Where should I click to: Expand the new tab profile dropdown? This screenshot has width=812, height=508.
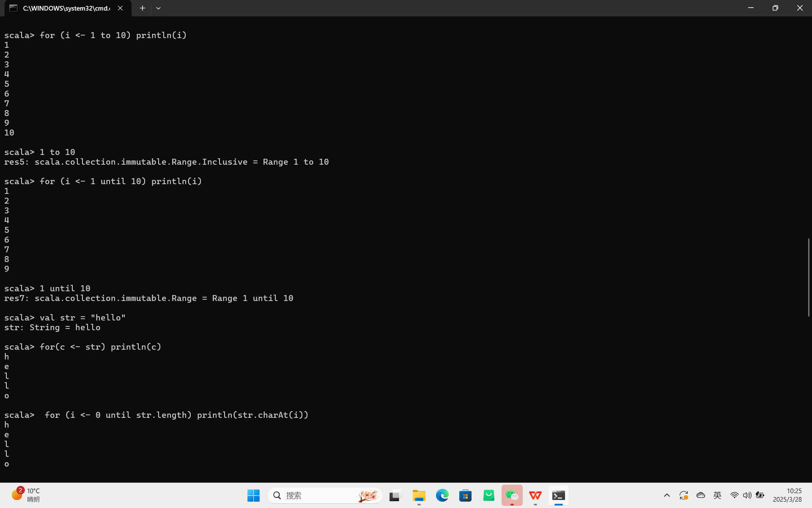[x=158, y=8]
